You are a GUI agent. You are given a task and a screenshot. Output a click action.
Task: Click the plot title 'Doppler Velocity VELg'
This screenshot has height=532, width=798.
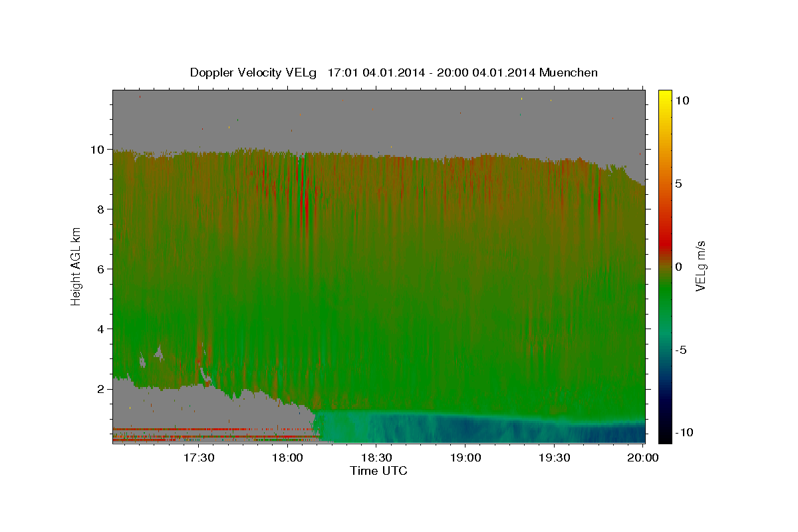tap(253, 72)
